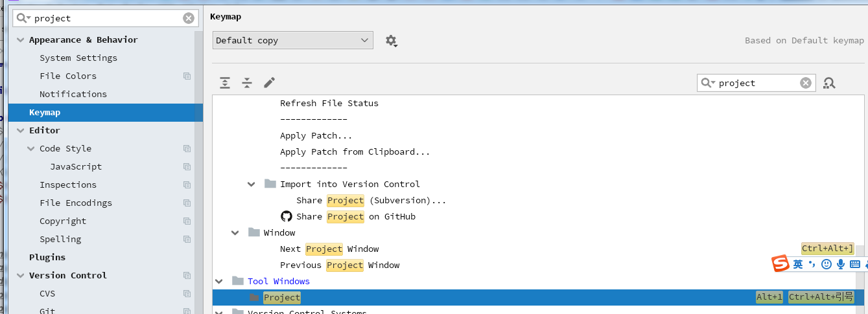Click the Sogou IME soft keyboard icon
This screenshot has width=868, height=314.
(x=855, y=264)
